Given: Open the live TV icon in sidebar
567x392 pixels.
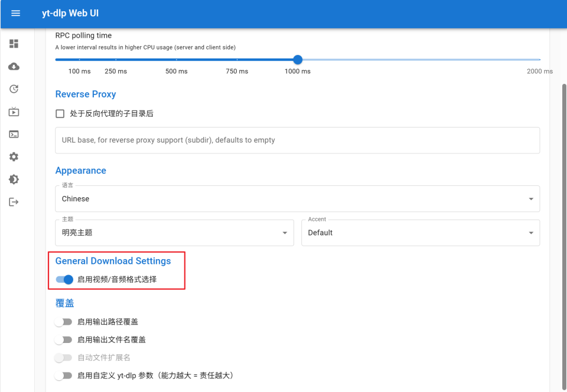Looking at the screenshot, I should coord(14,112).
